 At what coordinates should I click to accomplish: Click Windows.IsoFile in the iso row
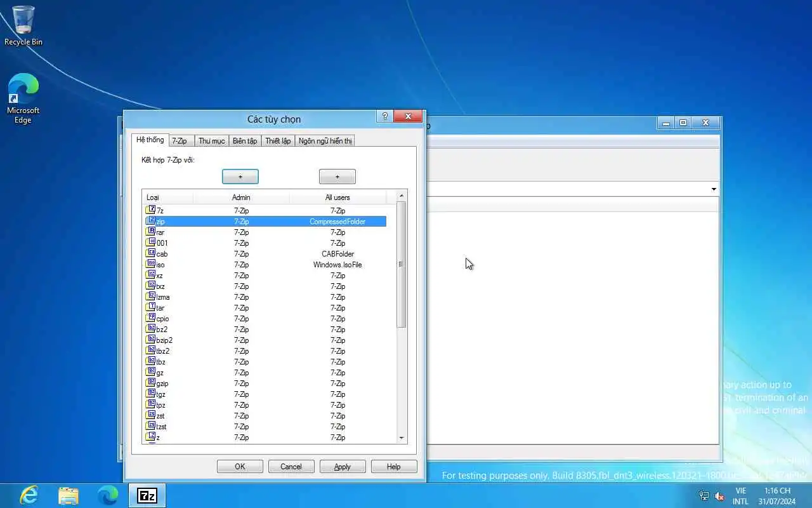pos(337,265)
